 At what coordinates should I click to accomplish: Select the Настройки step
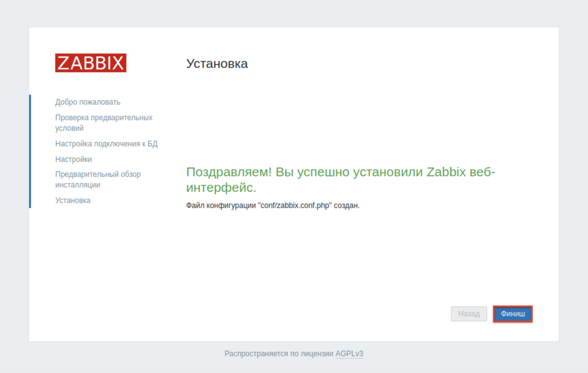73,159
